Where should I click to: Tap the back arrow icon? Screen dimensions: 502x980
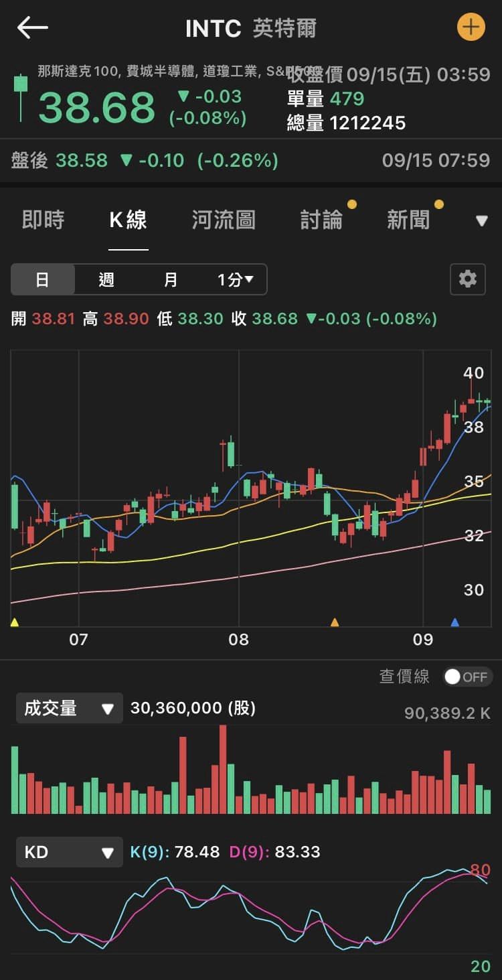tap(32, 28)
